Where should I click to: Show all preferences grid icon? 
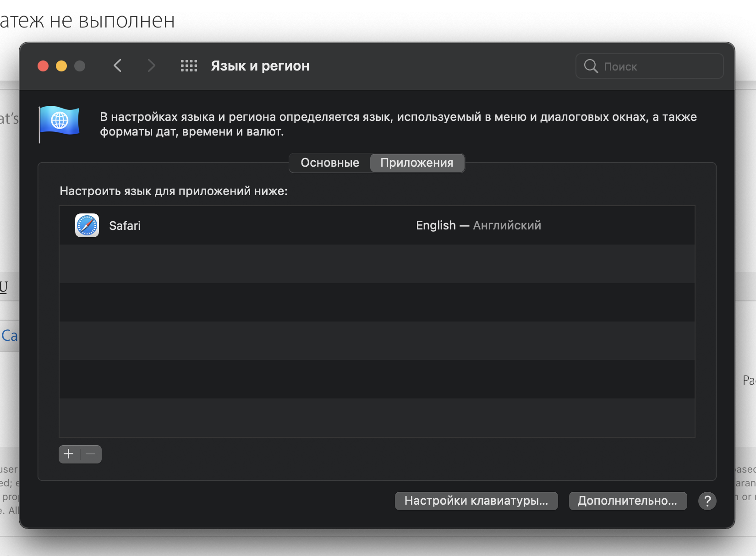(x=189, y=66)
